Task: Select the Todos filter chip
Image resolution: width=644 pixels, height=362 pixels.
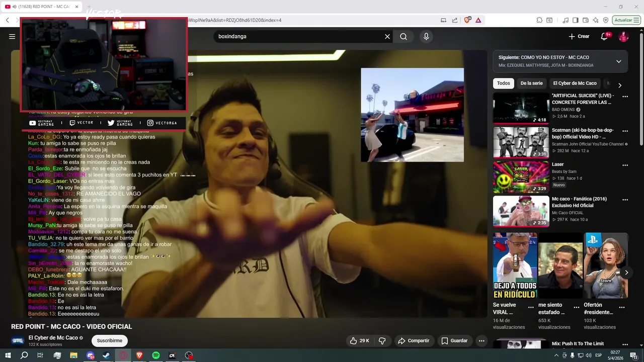Action: point(503,83)
